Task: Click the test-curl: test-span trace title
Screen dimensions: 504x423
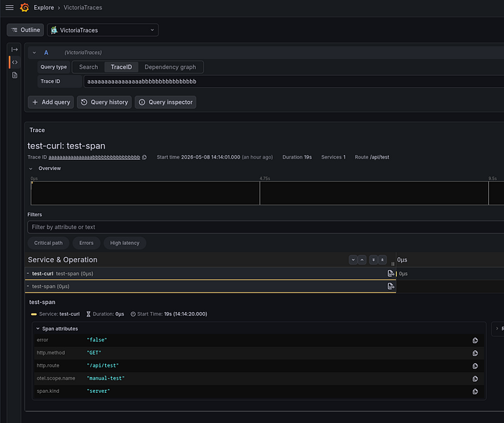Action: coord(66,146)
